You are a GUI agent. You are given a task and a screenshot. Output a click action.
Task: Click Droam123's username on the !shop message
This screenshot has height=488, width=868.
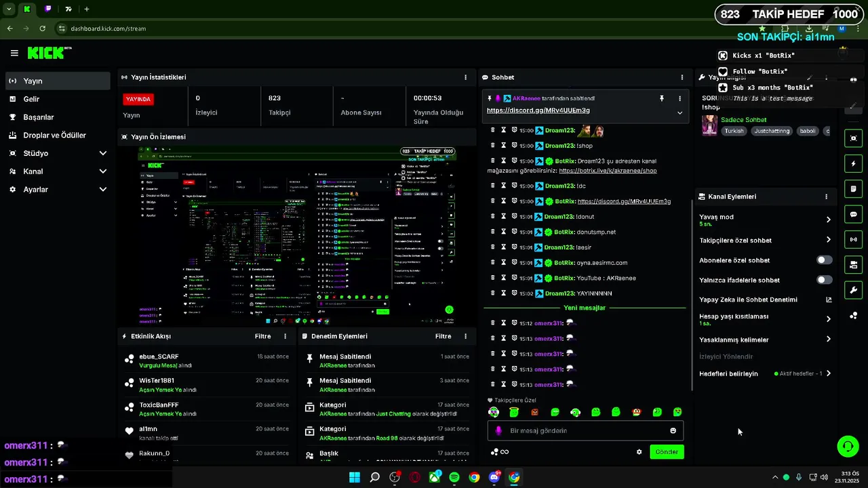559,146
